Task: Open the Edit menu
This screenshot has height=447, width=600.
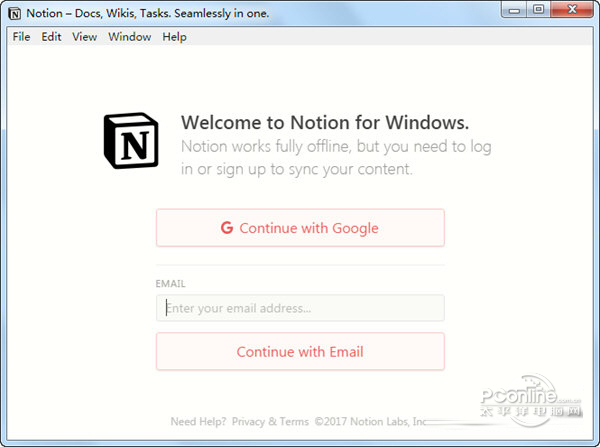Action: coord(51,37)
